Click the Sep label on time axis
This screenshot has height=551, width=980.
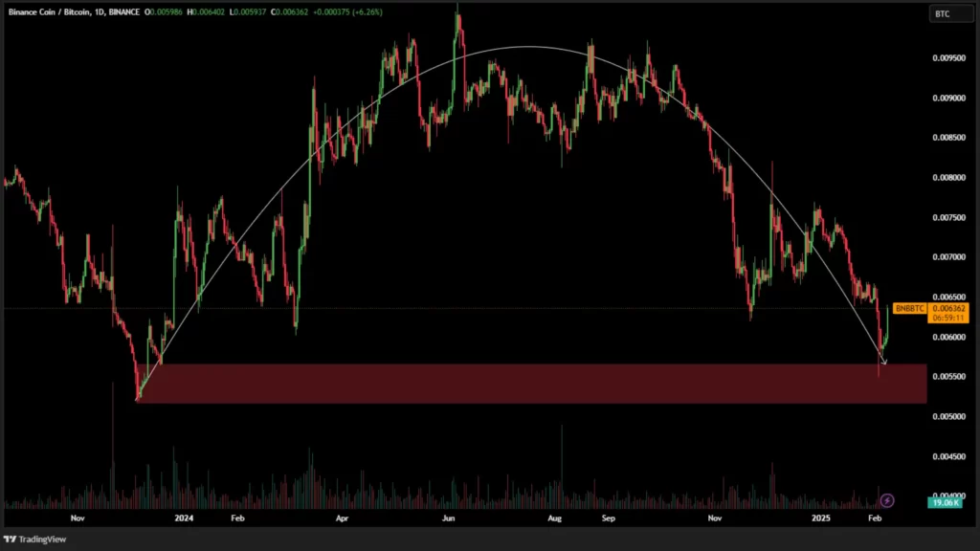pos(608,518)
